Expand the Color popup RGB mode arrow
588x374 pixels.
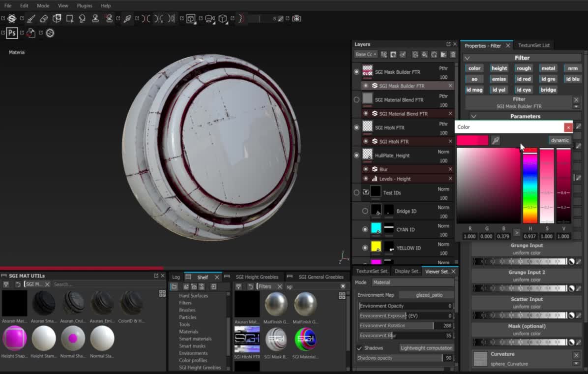tap(516, 233)
